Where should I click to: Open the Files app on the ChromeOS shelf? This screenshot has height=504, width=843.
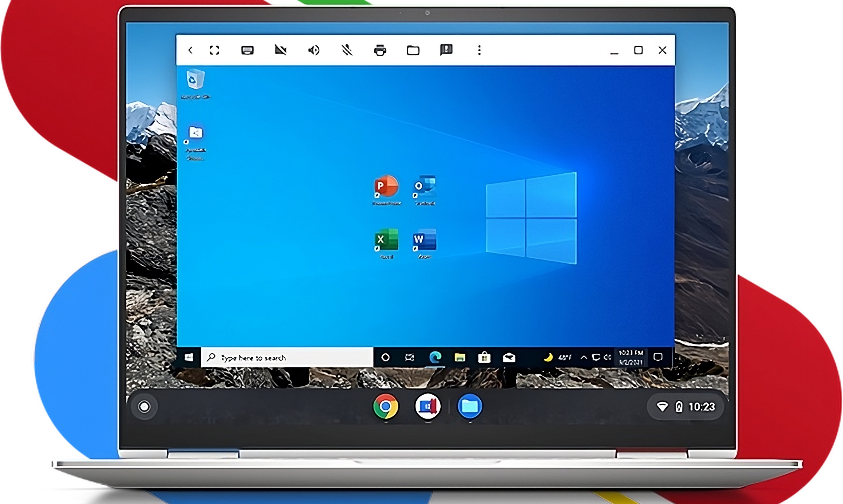point(470,406)
